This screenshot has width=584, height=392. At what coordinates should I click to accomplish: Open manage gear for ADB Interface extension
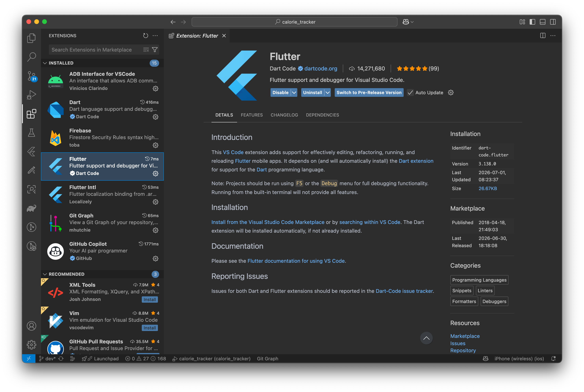pos(156,89)
